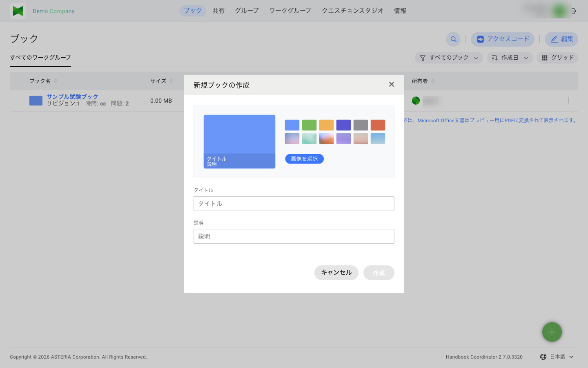Close the new book dialog with X
Screen dimensions: 588x368
pos(392,84)
